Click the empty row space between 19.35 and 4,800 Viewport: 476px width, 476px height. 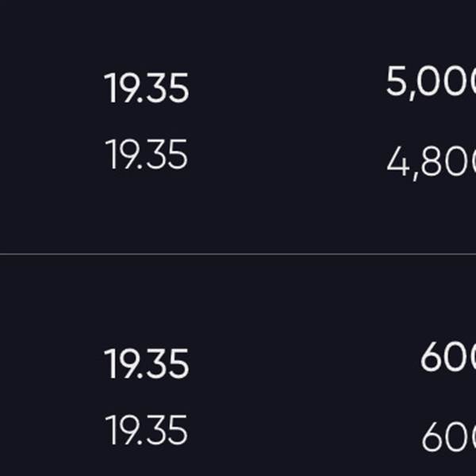pos(287,158)
